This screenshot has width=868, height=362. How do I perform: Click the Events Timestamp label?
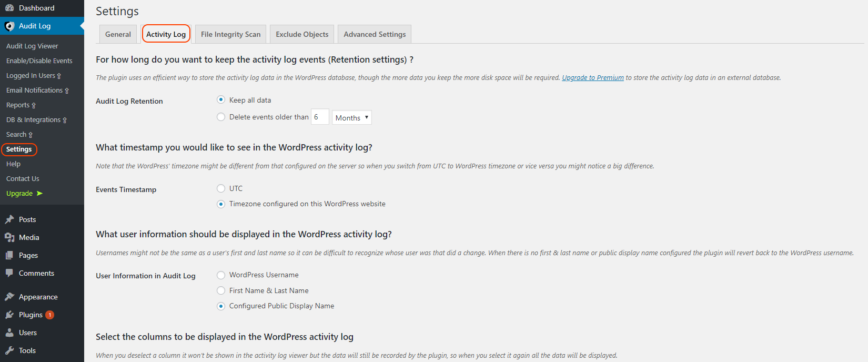(126, 189)
